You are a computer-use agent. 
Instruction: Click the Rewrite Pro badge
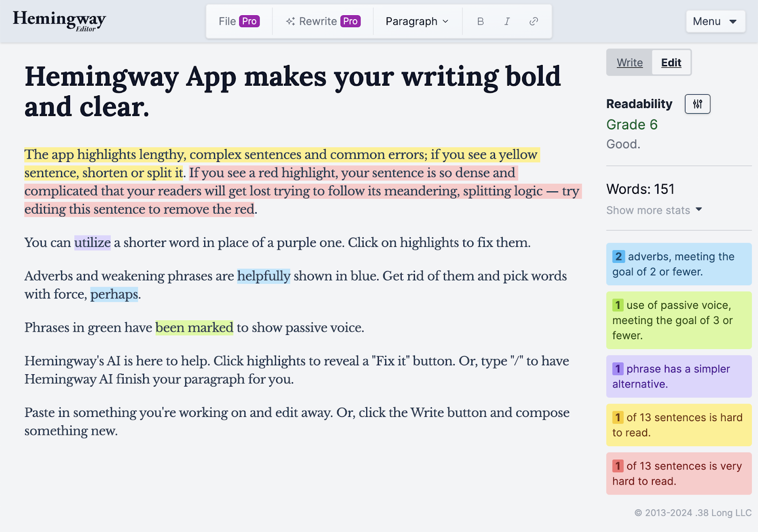pyautogui.click(x=351, y=21)
